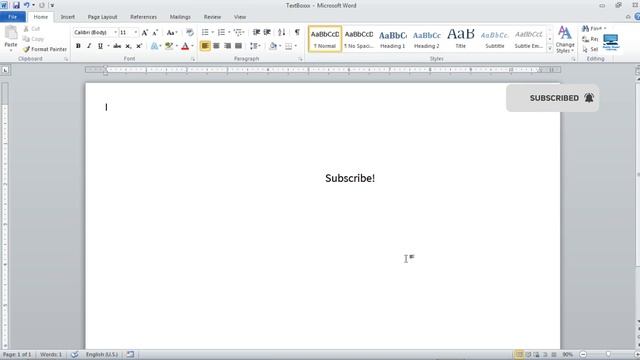
Task: Open the Line Spacing dropdown
Action: pos(255,46)
